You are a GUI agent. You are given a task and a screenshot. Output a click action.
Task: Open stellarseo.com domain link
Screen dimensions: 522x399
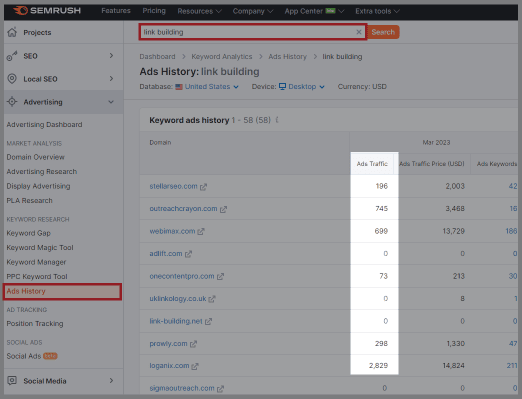click(173, 186)
